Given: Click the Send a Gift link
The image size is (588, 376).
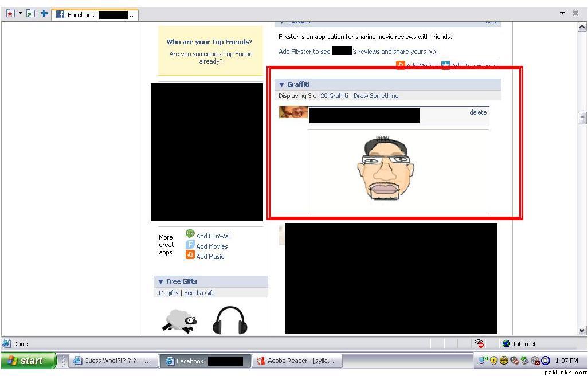Looking at the screenshot, I should [199, 293].
